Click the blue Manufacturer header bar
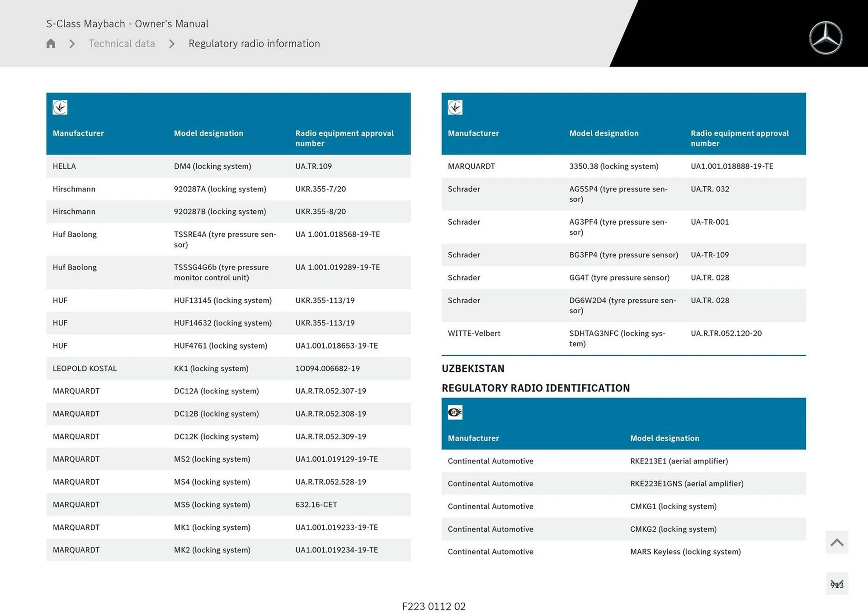Screen dimensions: 868x614 [x=78, y=133]
